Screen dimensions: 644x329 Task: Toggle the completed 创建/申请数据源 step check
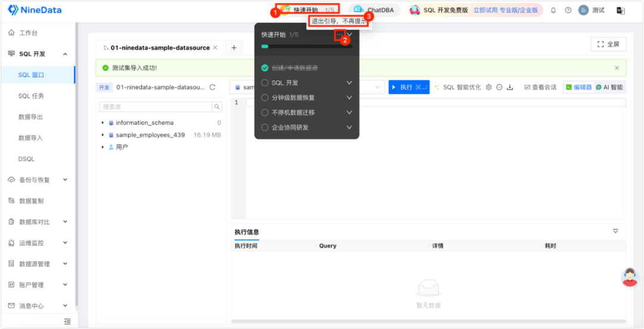click(x=265, y=68)
